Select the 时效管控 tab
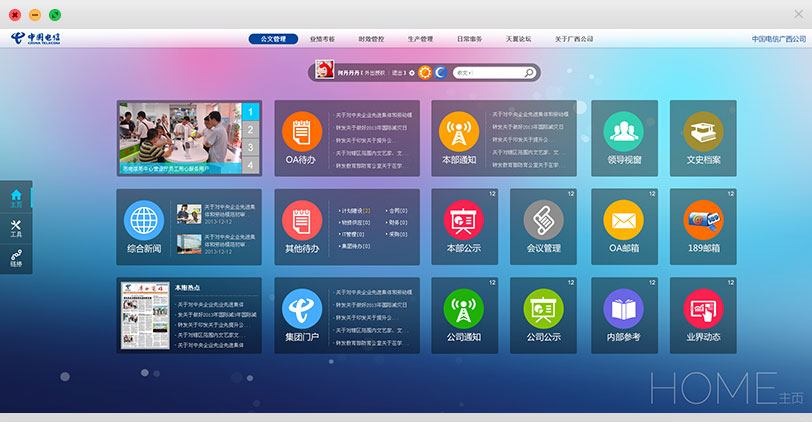The height and width of the screenshot is (422, 812). [371, 39]
